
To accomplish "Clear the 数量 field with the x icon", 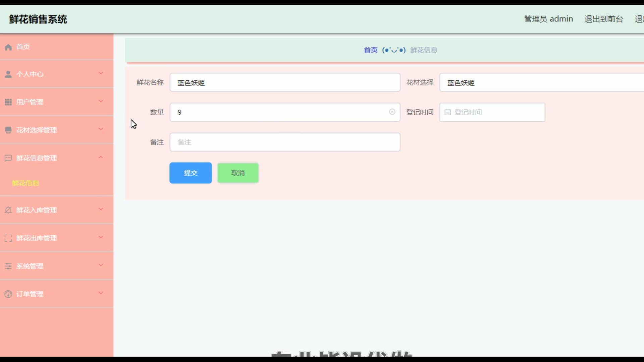I will [392, 112].
